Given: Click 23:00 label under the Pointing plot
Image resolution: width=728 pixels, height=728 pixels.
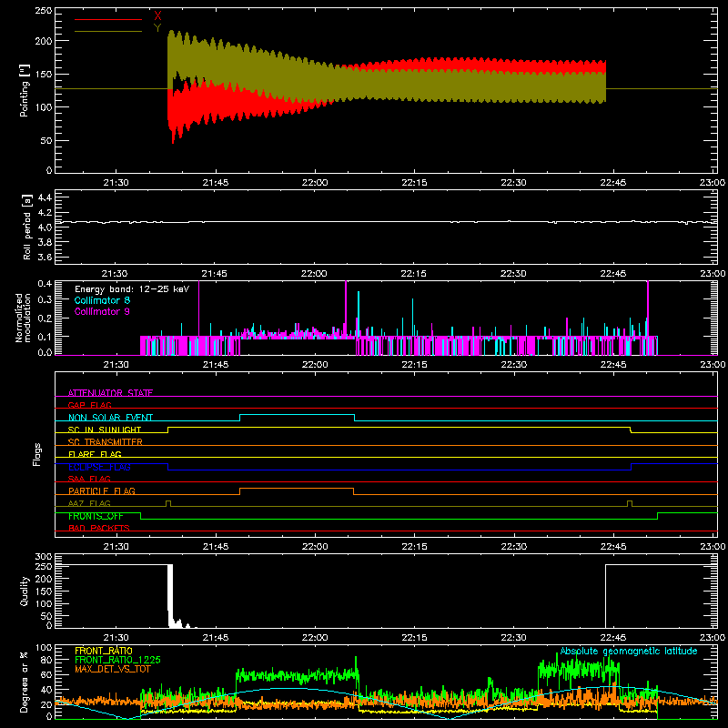Looking at the screenshot, I should tap(713, 183).
